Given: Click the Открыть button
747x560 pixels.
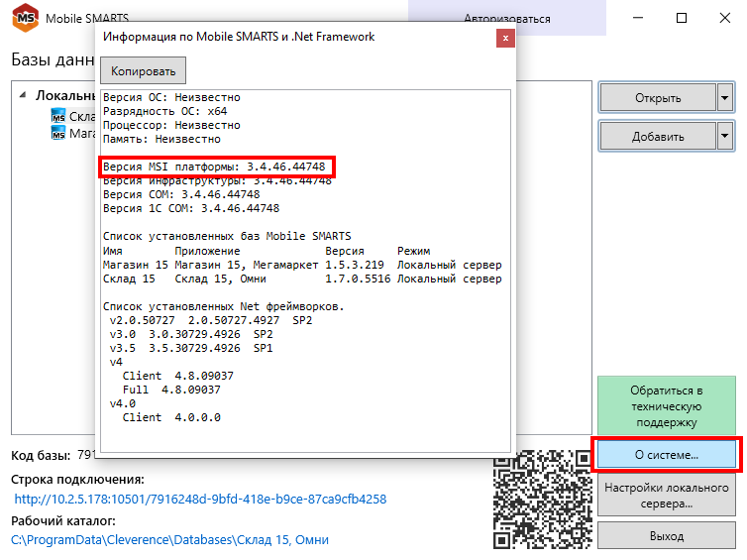Looking at the screenshot, I should [x=658, y=98].
